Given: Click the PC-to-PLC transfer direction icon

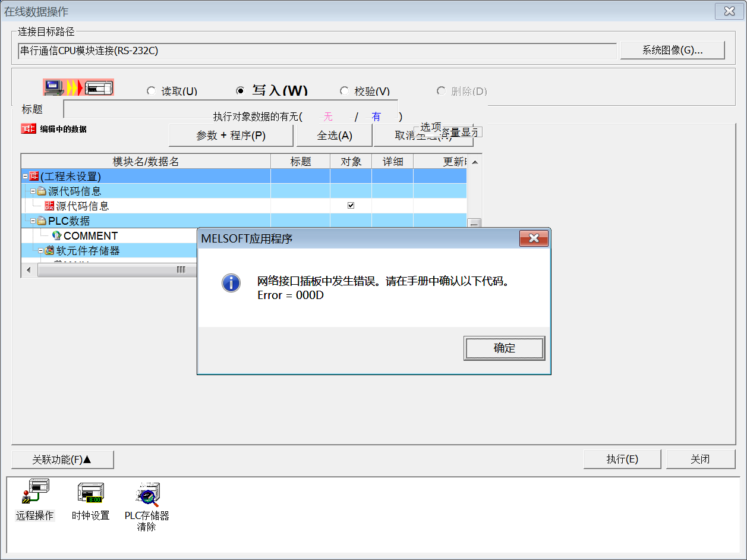Looking at the screenshot, I should 78,88.
